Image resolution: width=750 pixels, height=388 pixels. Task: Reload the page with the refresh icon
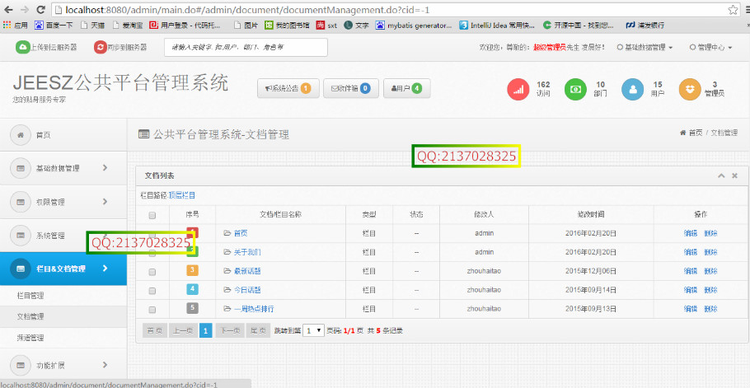point(41,10)
